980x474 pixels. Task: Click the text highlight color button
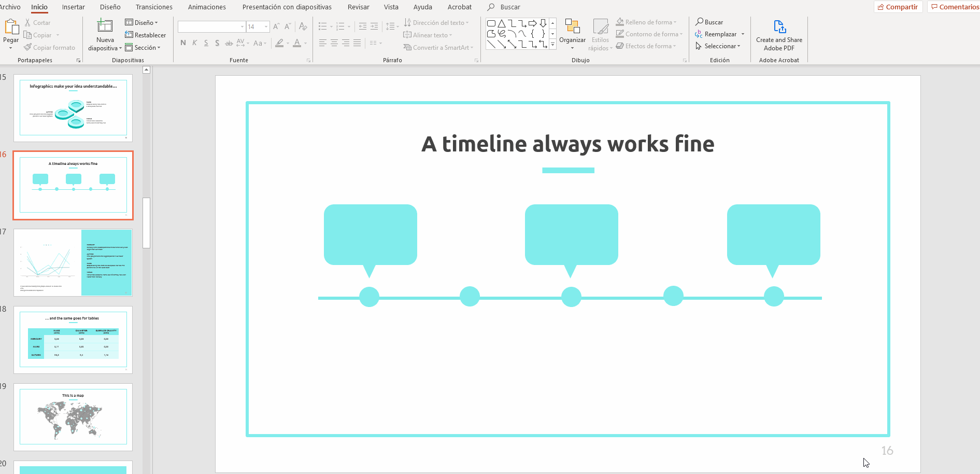coord(279,43)
